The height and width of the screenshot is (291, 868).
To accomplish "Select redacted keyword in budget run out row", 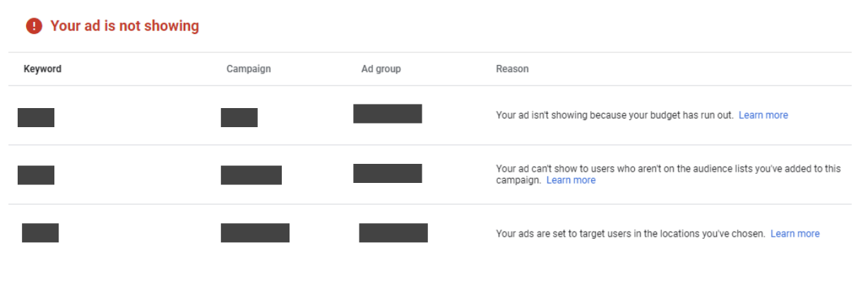I will (x=36, y=117).
